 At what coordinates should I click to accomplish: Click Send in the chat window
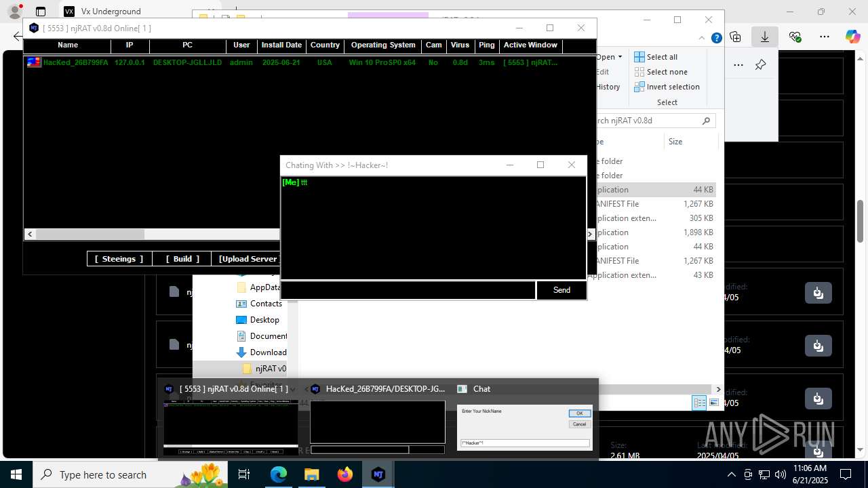tap(561, 290)
